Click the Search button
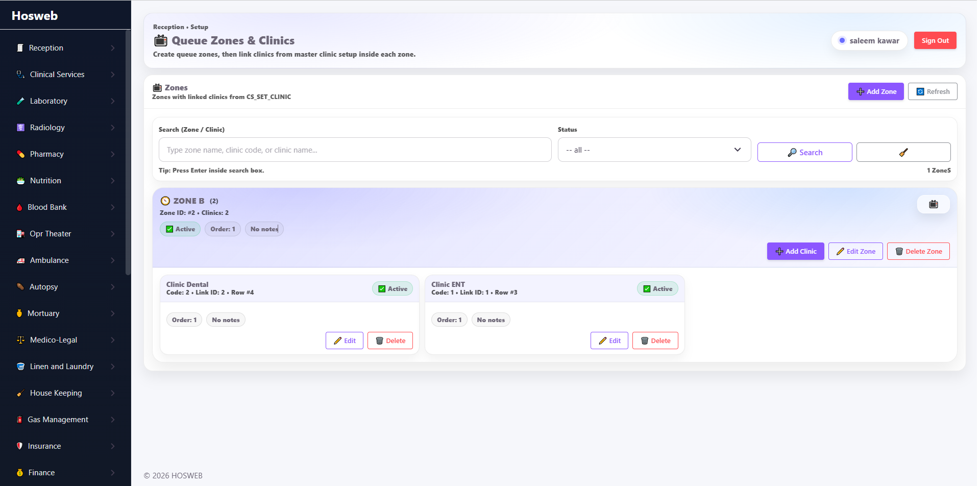Screen dimensions: 980x486 click(x=804, y=152)
